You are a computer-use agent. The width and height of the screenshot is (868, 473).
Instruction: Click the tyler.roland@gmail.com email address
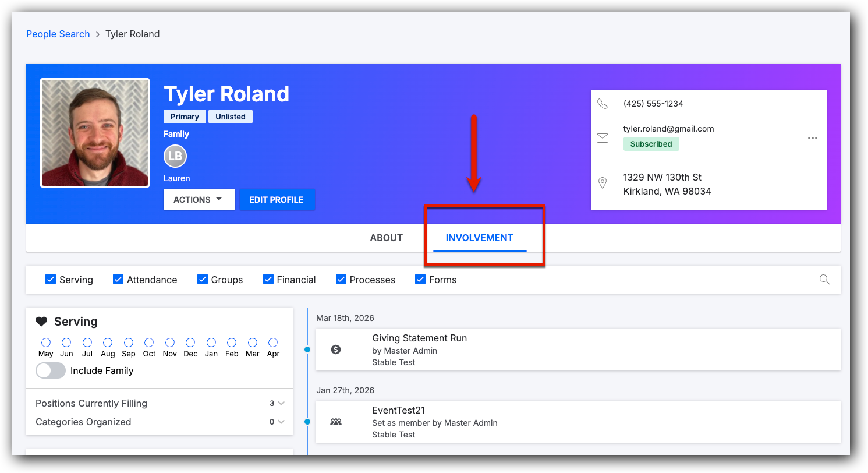pyautogui.click(x=668, y=129)
